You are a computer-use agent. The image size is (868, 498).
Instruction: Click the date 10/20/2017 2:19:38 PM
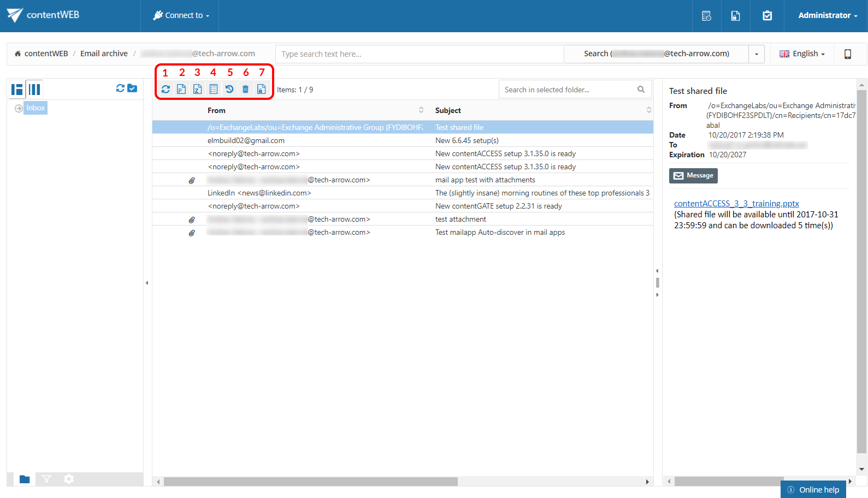[746, 135]
